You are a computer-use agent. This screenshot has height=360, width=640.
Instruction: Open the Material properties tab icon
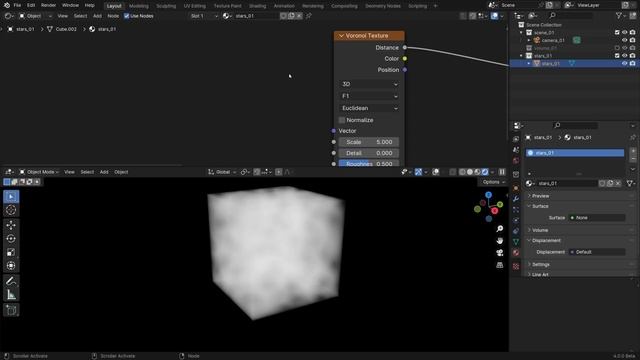(516, 252)
